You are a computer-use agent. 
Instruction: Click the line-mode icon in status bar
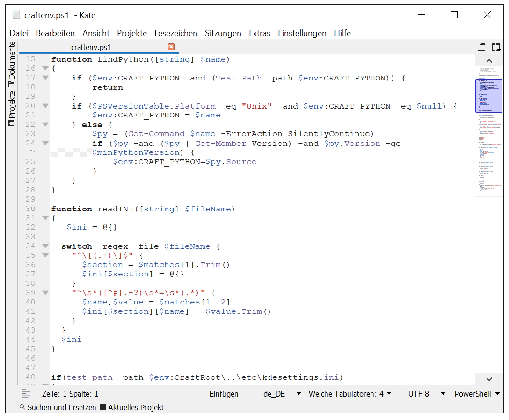26,394
